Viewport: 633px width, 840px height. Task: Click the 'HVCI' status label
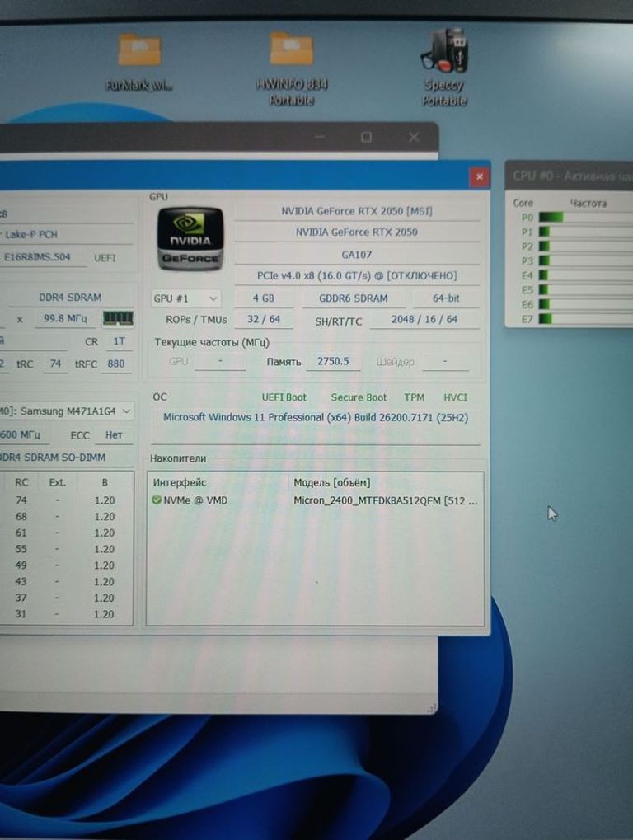coord(455,397)
